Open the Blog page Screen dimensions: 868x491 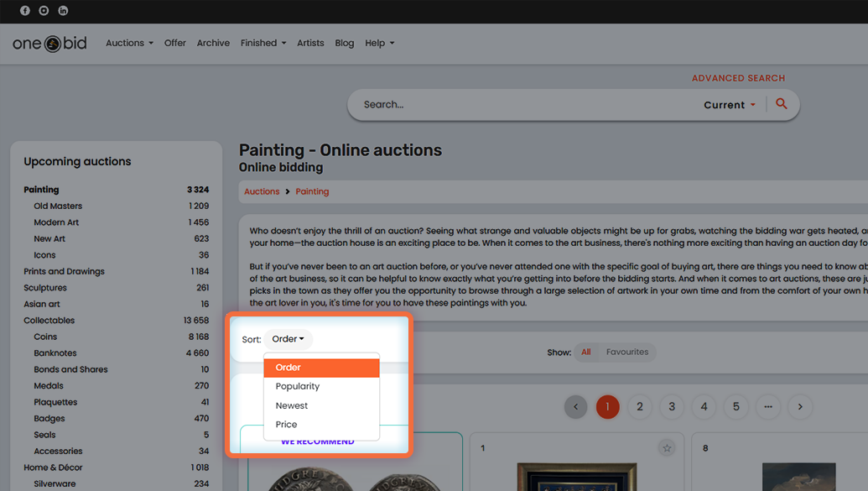[x=345, y=43]
